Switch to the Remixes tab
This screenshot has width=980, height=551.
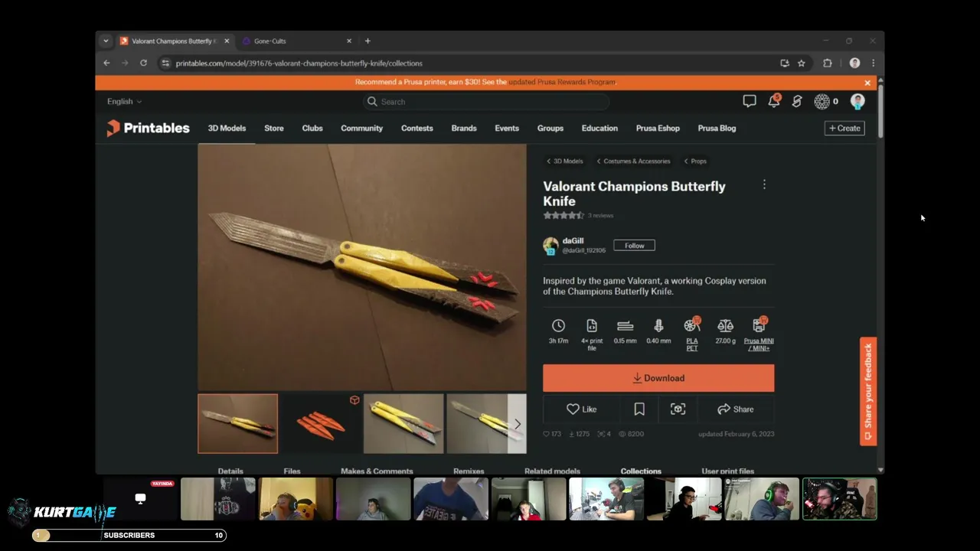[469, 471]
